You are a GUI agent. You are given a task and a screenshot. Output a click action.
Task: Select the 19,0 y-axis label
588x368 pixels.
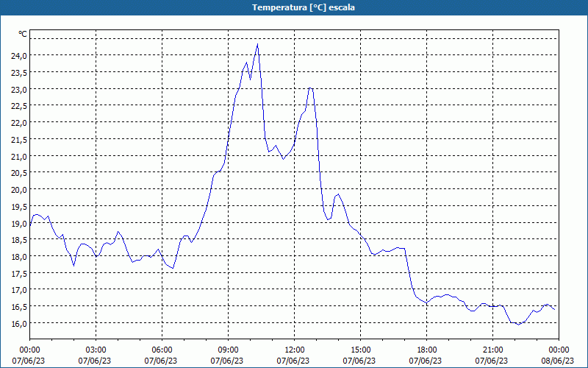19,224
